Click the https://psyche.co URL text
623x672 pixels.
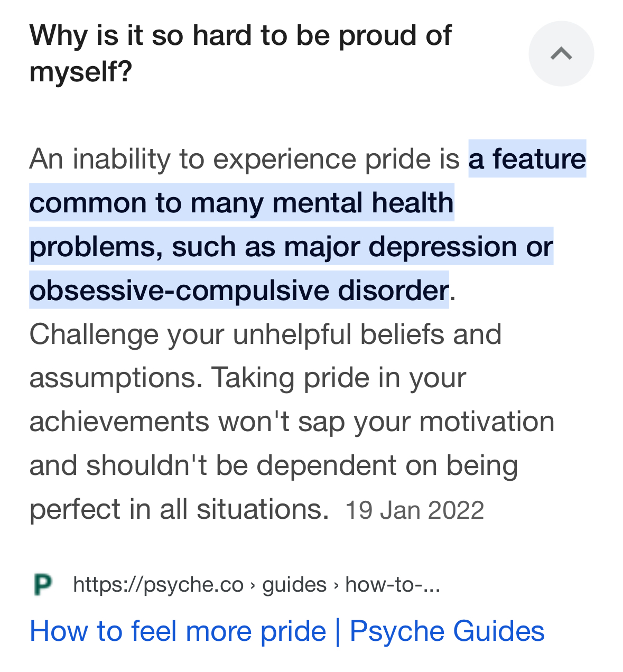click(x=158, y=585)
